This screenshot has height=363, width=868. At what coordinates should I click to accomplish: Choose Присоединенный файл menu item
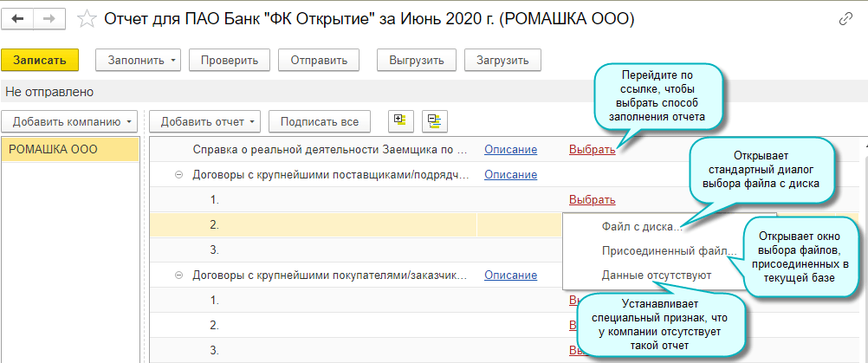(669, 251)
